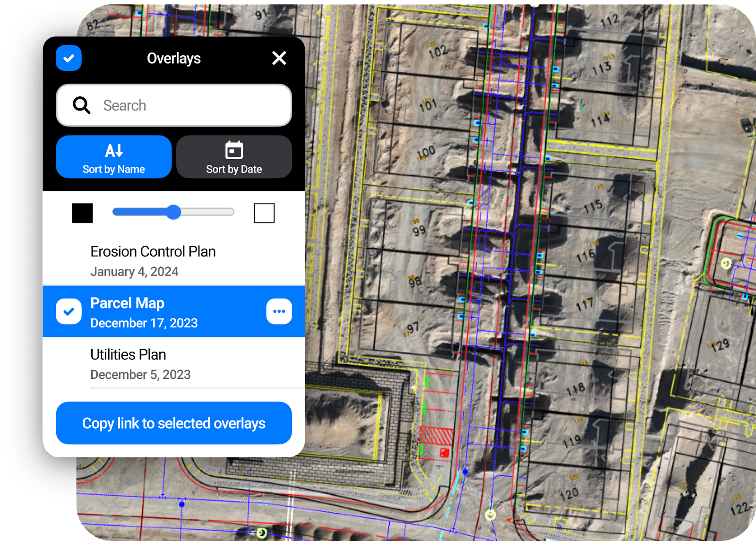Image resolution: width=756 pixels, height=541 pixels.
Task: Click the calendar icon for date sorting
Action: click(234, 150)
